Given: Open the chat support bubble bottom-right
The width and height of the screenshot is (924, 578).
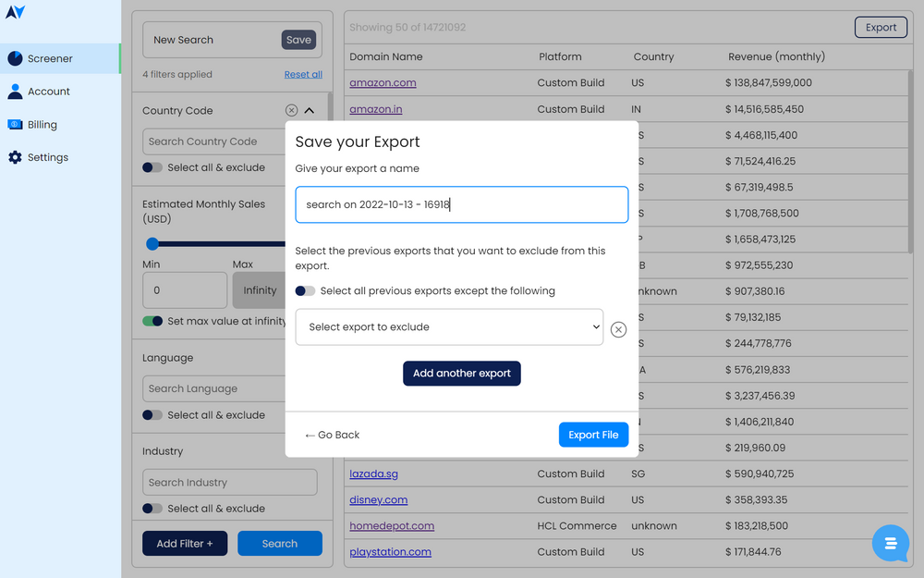Looking at the screenshot, I should 890,544.
